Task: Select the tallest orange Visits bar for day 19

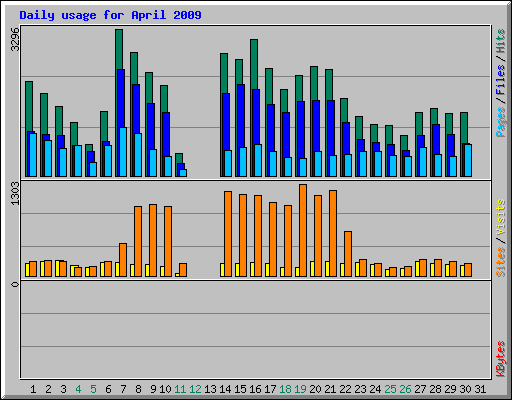Action: [303, 230]
